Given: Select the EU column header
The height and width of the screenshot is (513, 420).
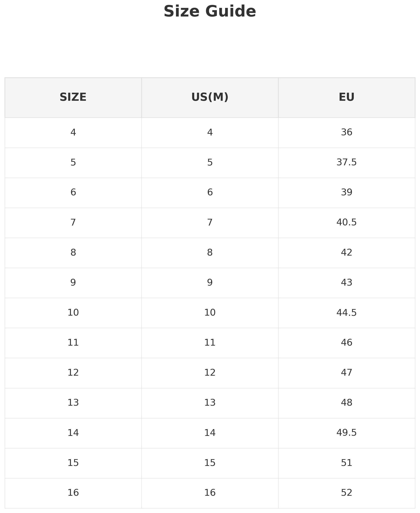Looking at the screenshot, I should coord(346,97).
